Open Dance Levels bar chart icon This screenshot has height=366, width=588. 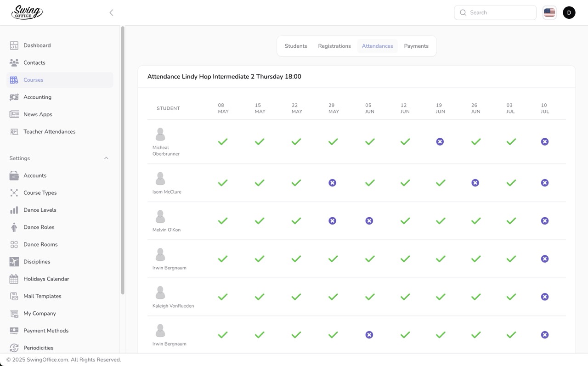click(14, 210)
